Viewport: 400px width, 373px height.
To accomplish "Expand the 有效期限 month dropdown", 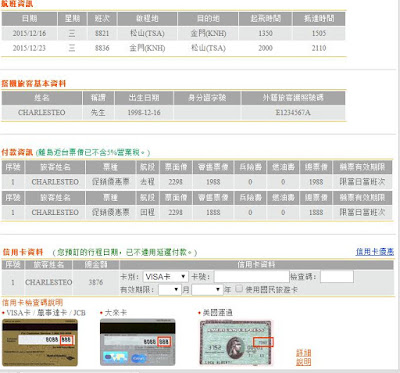I will 170,290.
